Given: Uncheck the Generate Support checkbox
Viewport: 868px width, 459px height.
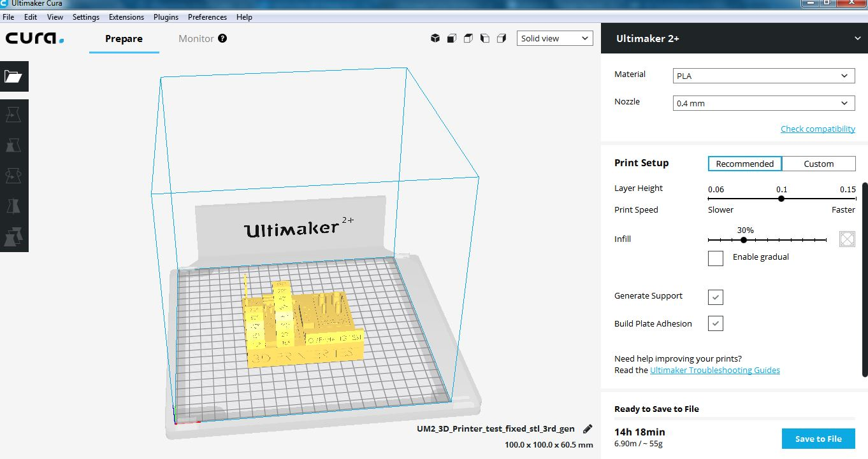Looking at the screenshot, I should pyautogui.click(x=716, y=297).
